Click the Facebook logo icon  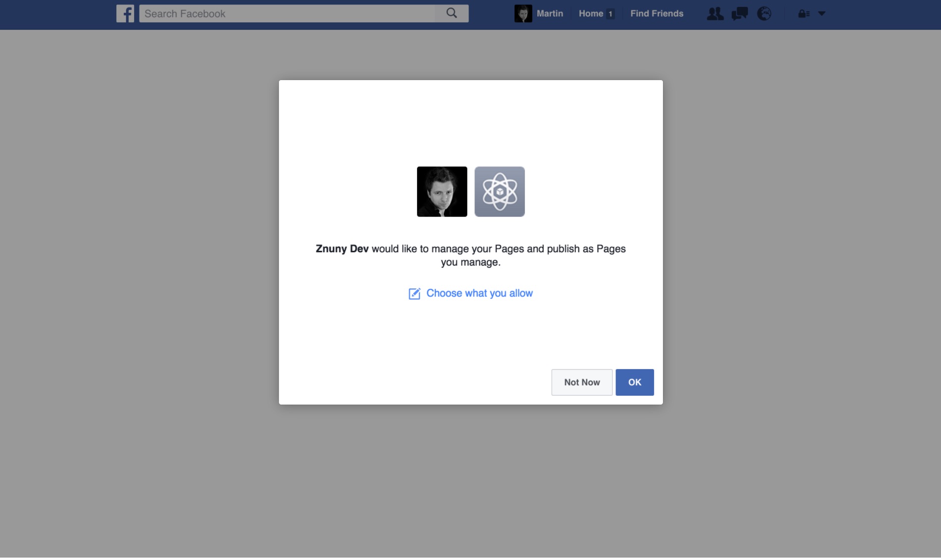tap(125, 14)
